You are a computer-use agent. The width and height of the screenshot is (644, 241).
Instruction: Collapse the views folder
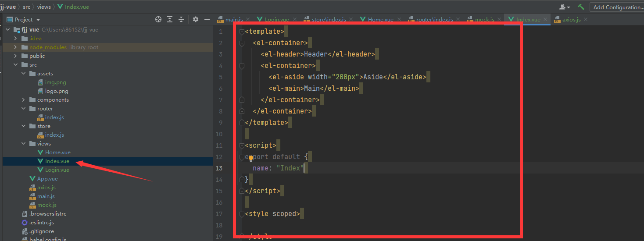pos(24,144)
